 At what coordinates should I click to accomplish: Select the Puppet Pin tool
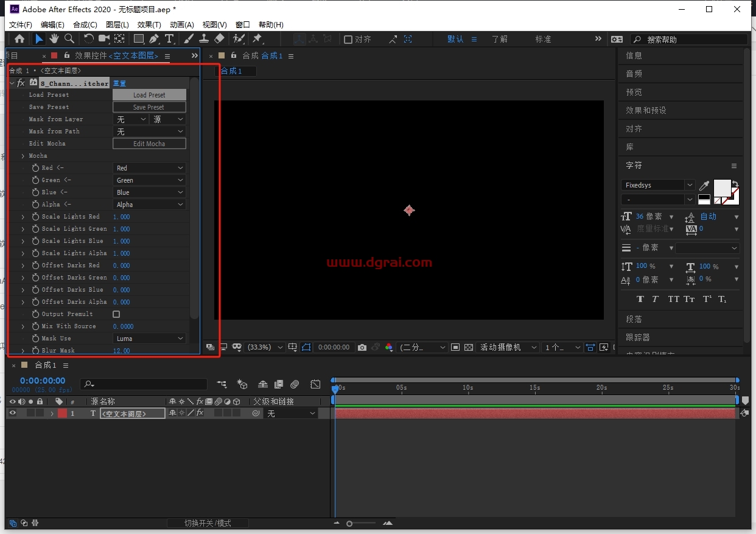[257, 39]
